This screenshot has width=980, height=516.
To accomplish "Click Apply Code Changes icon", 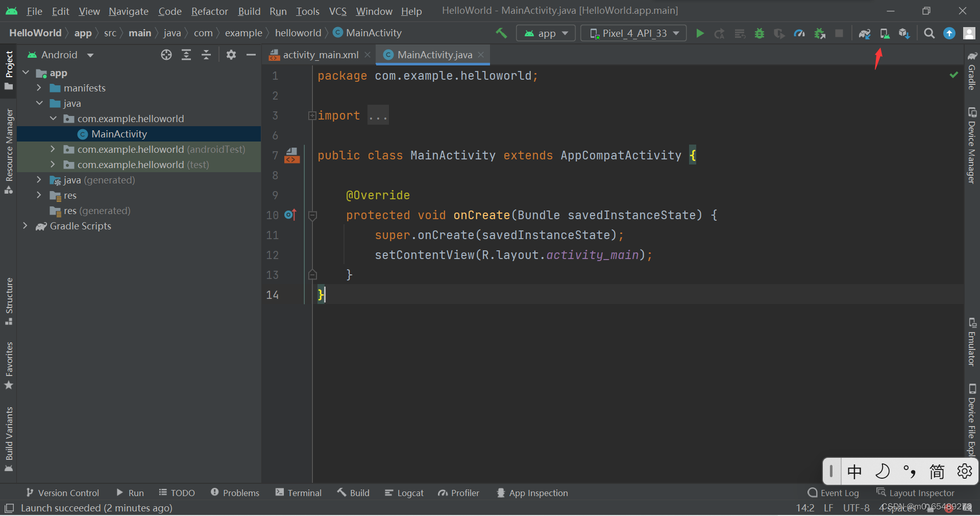I will tap(740, 33).
